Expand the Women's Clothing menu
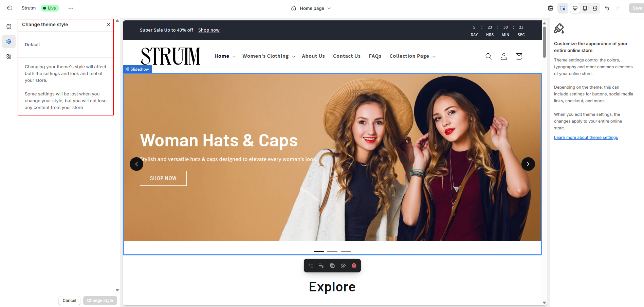The width and height of the screenshot is (644, 307). (269, 56)
